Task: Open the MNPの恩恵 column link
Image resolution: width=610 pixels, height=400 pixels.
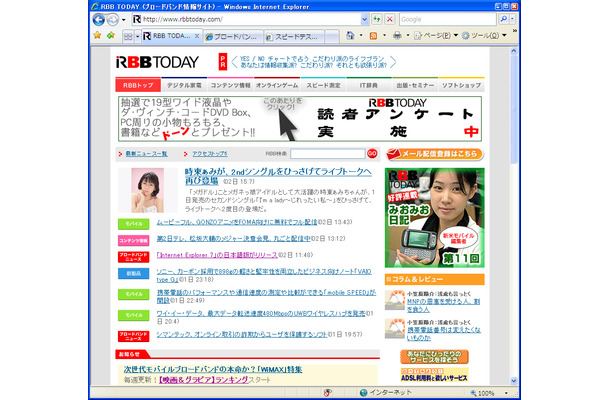Action: pos(443,305)
